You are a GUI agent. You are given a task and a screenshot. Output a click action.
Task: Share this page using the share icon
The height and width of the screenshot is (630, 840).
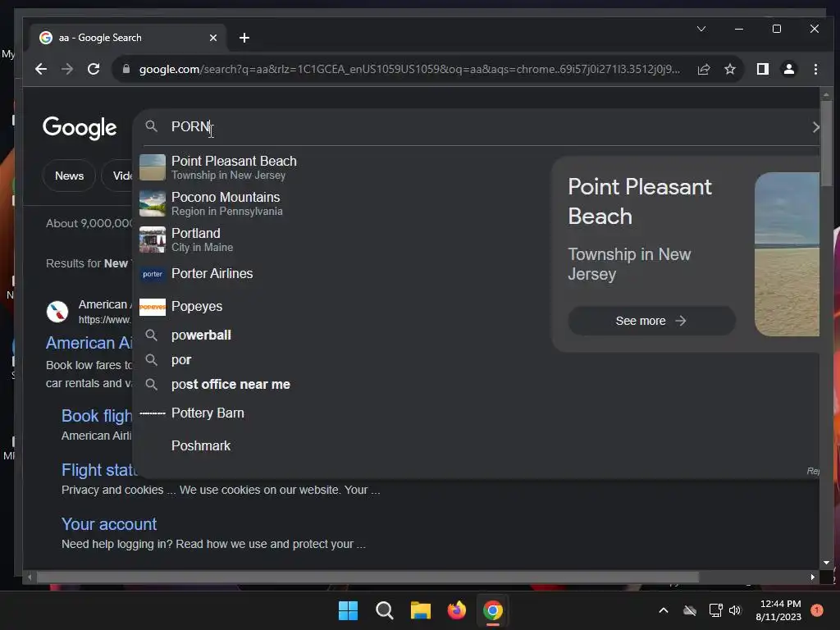[x=703, y=69]
